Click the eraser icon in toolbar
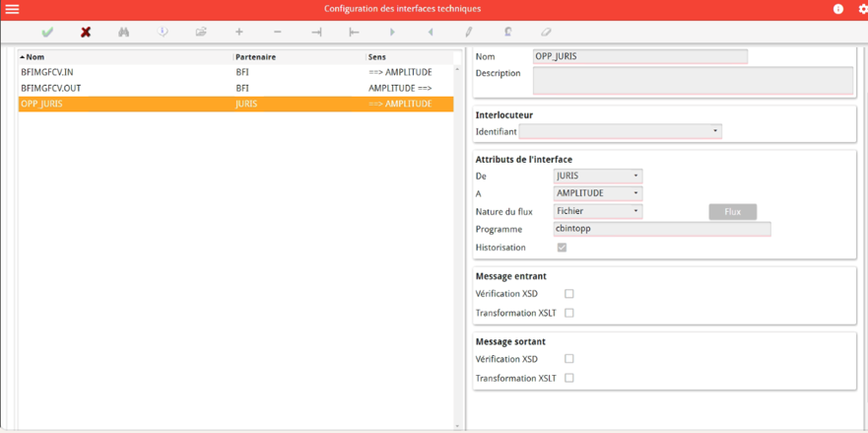 coord(546,33)
